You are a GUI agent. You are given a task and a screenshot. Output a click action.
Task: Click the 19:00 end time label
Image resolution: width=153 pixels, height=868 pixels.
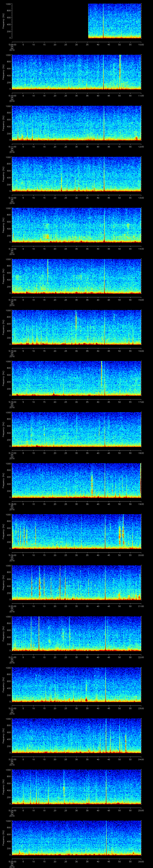coord(141,504)
